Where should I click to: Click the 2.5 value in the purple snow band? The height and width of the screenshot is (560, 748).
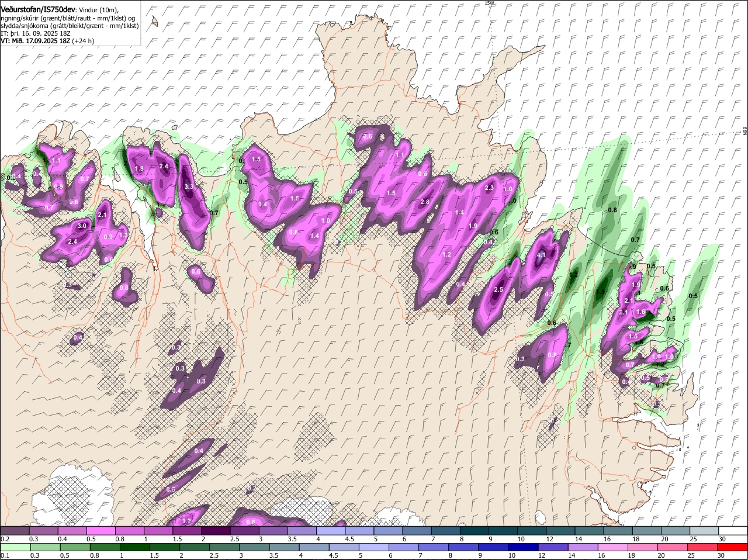[498, 290]
